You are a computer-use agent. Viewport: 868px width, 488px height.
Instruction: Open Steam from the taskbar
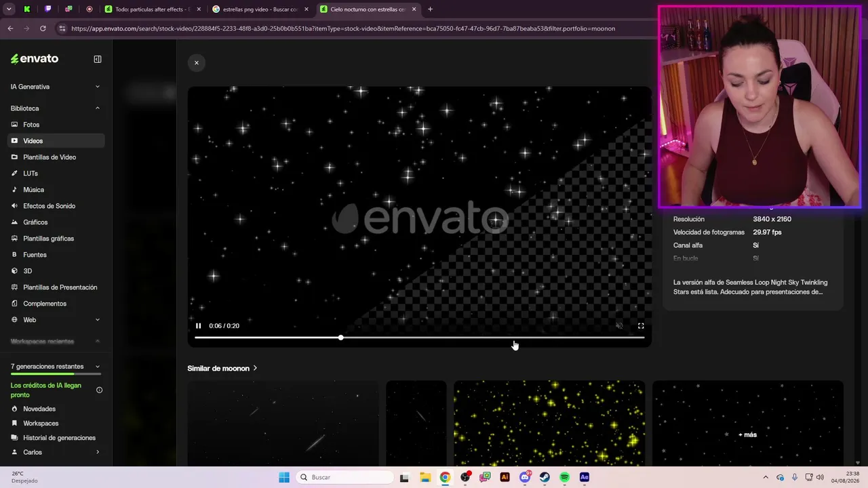pos(545,477)
